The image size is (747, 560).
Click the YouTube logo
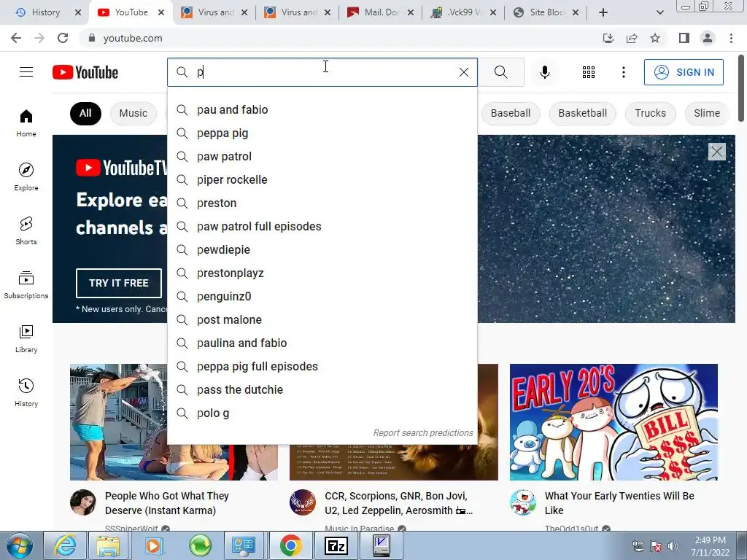pyautogui.click(x=85, y=72)
